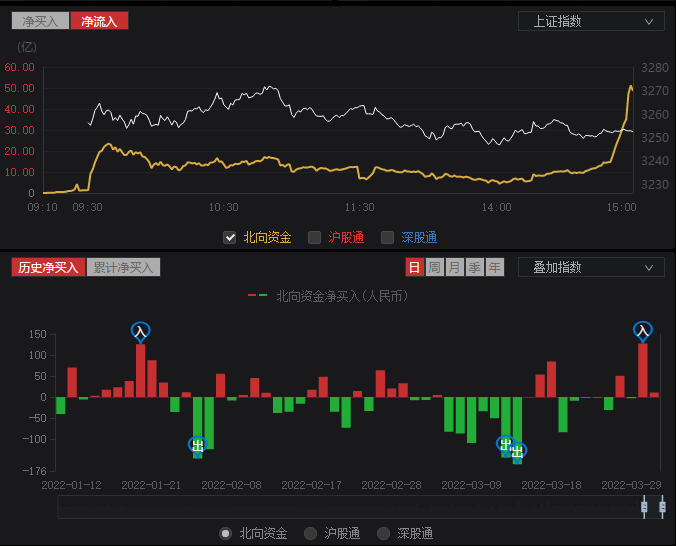Switch to the 周 period button

(435, 267)
